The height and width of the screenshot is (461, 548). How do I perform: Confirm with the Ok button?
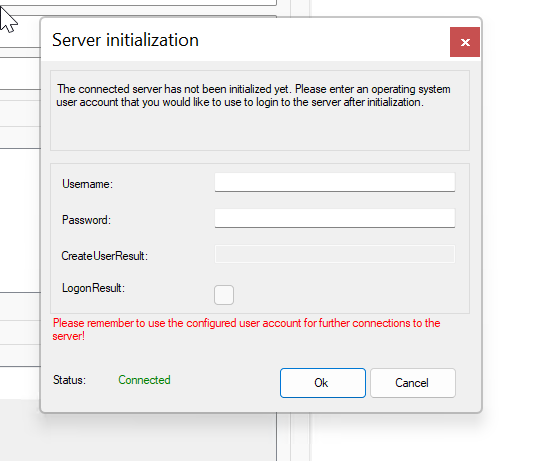pos(323,383)
